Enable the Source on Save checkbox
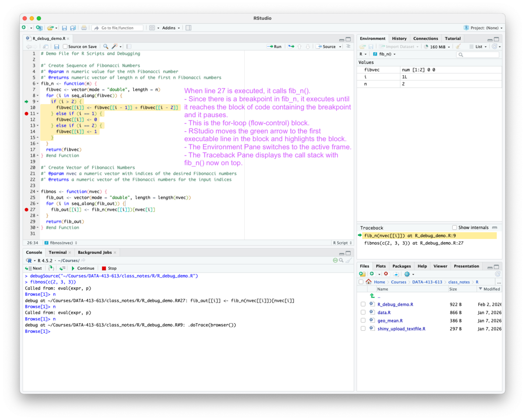Screen dimensions: 525x420 click(x=64, y=46)
